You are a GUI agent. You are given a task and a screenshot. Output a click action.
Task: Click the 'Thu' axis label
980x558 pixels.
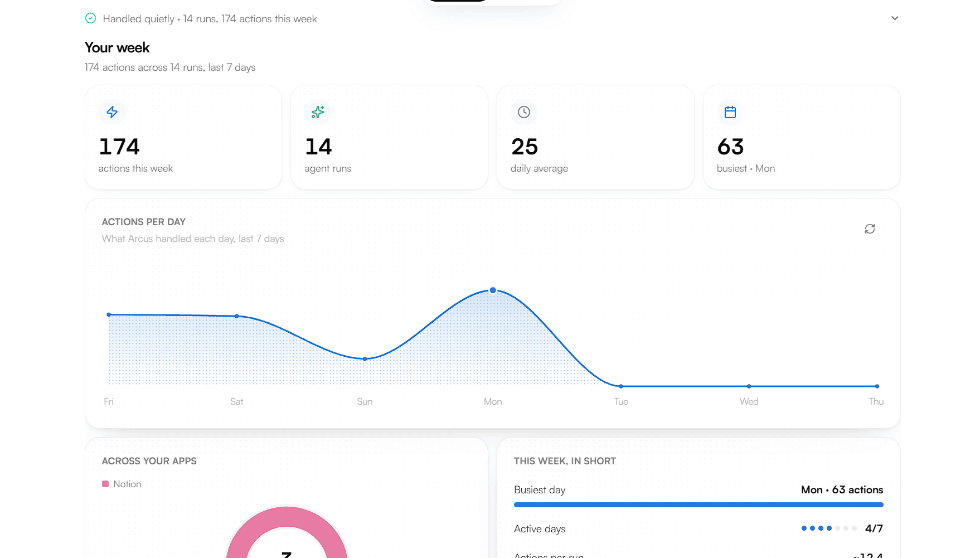click(x=876, y=401)
